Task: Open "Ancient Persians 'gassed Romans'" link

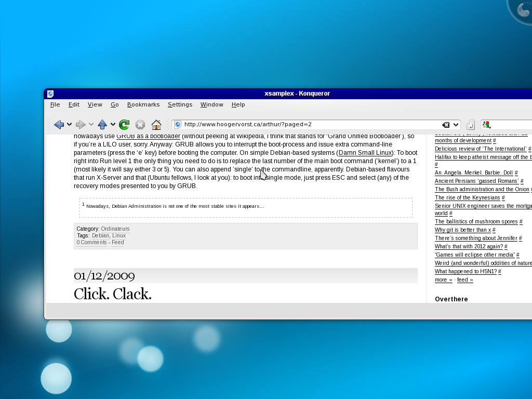Action: (477, 181)
